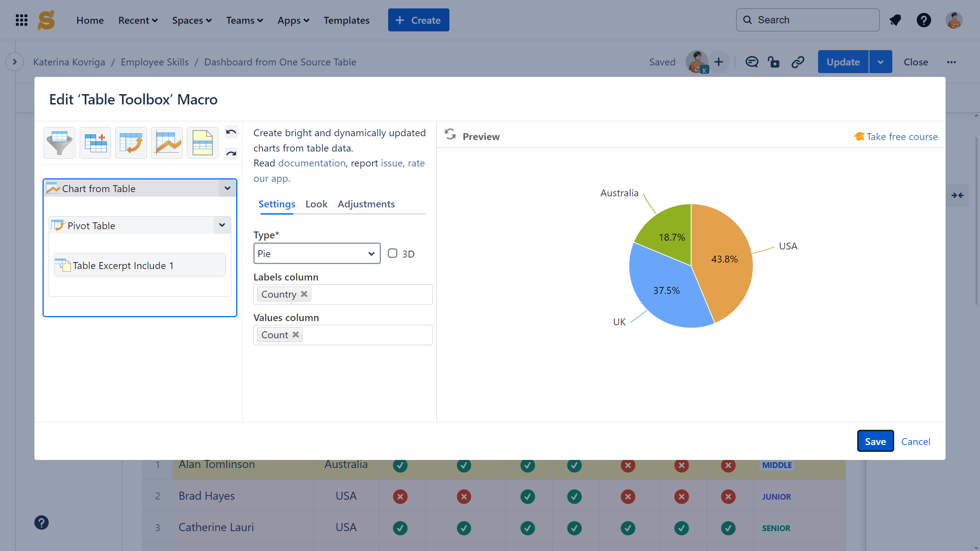The image size is (980, 551).
Task: Click the Table Excerpt toolbar icon
Action: (203, 143)
